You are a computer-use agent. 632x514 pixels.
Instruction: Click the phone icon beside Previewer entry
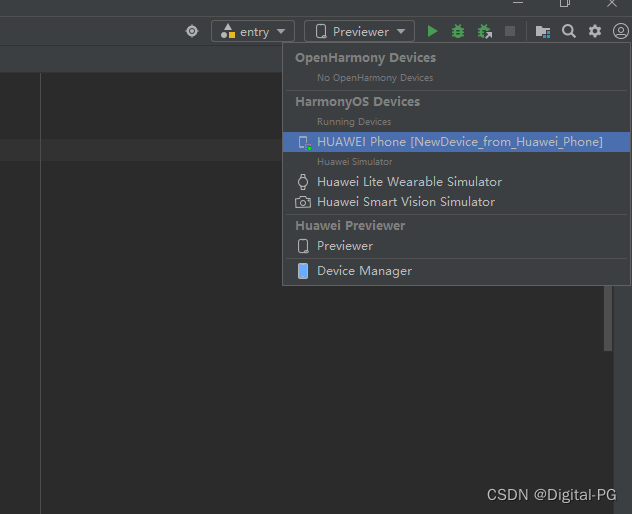tap(303, 246)
